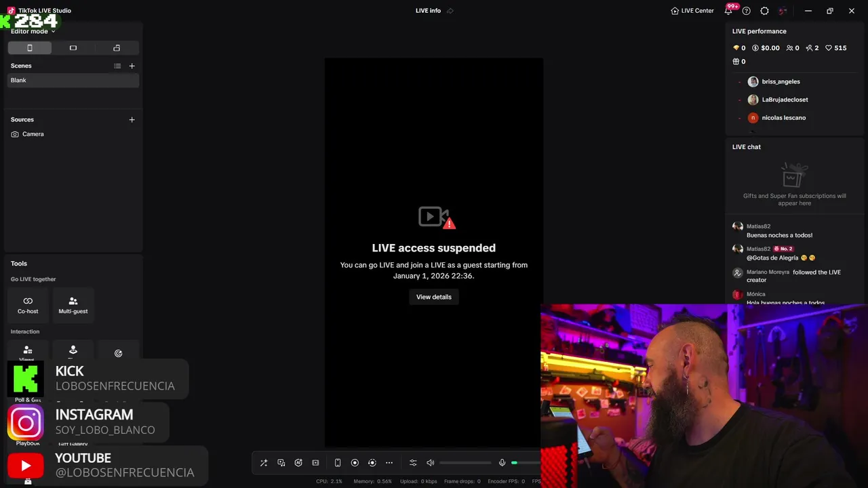The image size is (868, 488).
Task: Click the goal target icon in Interaction
Action: pyautogui.click(x=118, y=353)
